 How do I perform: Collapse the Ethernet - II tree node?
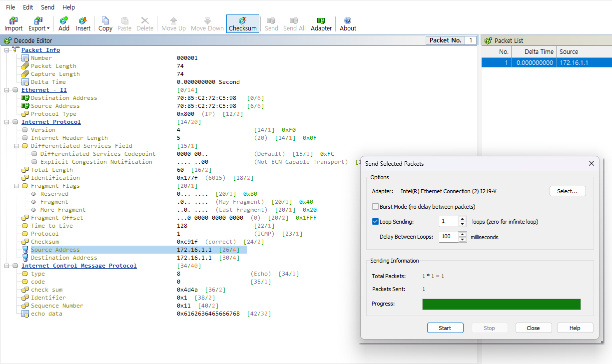pos(7,90)
